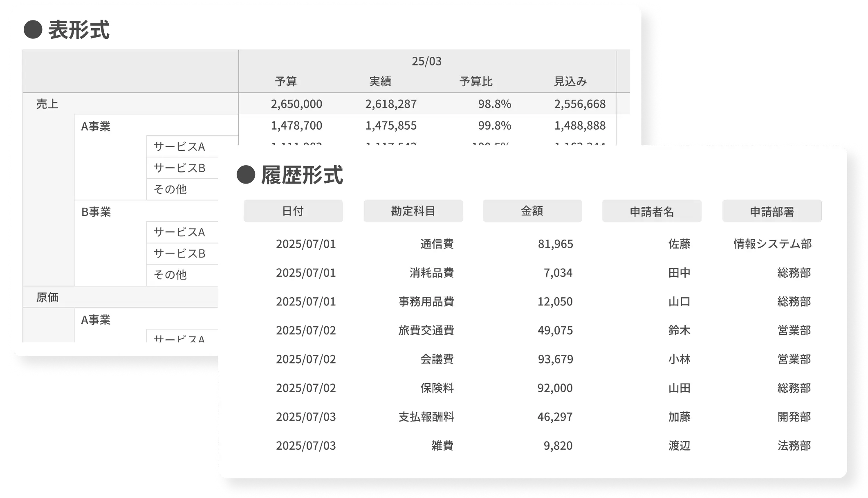Select the 売上 row in tree
Viewport: 868px width, 498px height.
click(47, 104)
